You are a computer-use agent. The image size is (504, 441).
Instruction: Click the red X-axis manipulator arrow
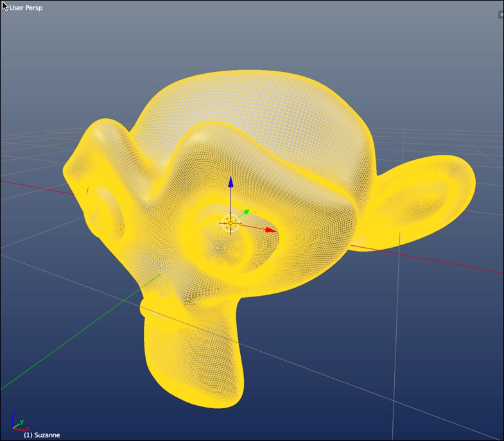(x=271, y=230)
